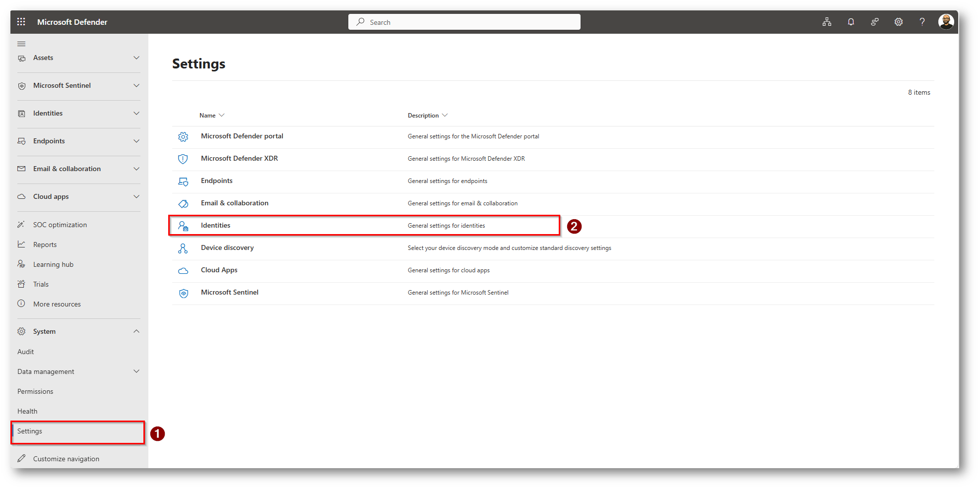Click the Learning hub icon
This screenshot has height=489, width=980.
(x=21, y=264)
